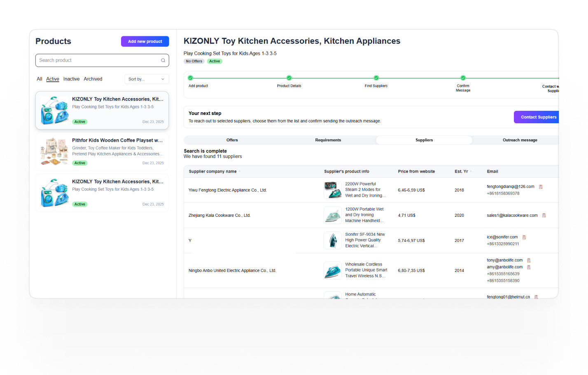The image size is (588, 375).
Task: Click Active badge on Pithfor product card
Action: point(80,163)
